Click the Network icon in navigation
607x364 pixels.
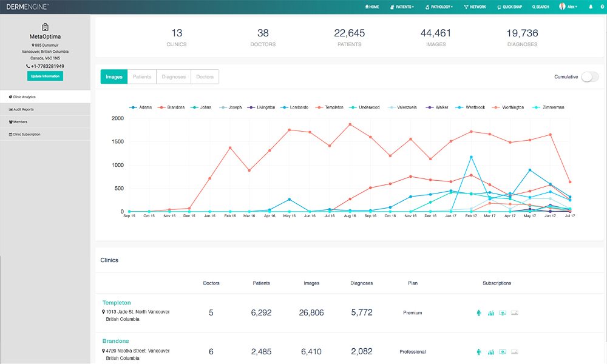pyautogui.click(x=475, y=7)
